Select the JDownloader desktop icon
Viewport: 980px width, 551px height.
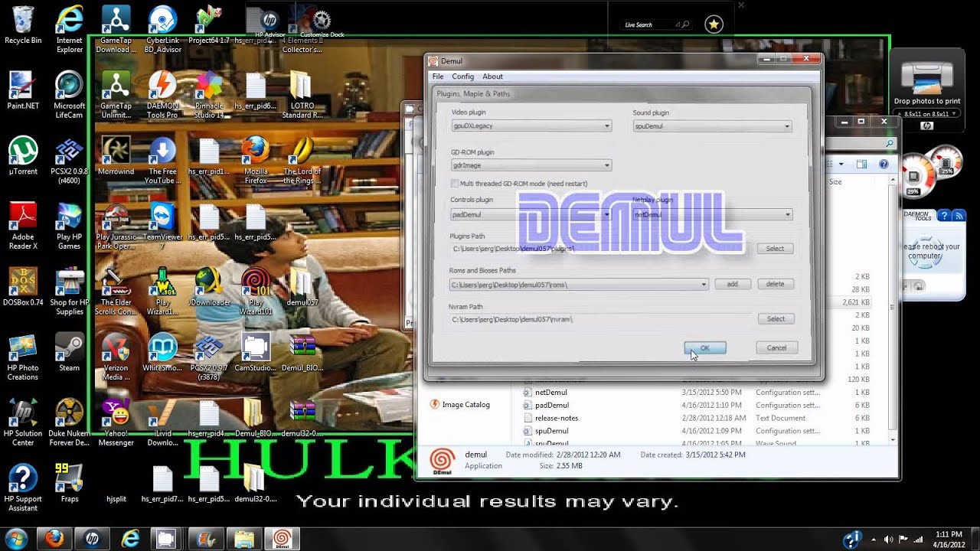point(209,287)
